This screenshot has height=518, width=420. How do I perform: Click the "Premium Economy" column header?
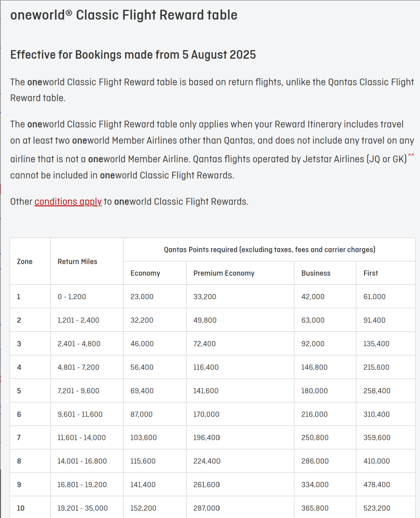pos(224,273)
